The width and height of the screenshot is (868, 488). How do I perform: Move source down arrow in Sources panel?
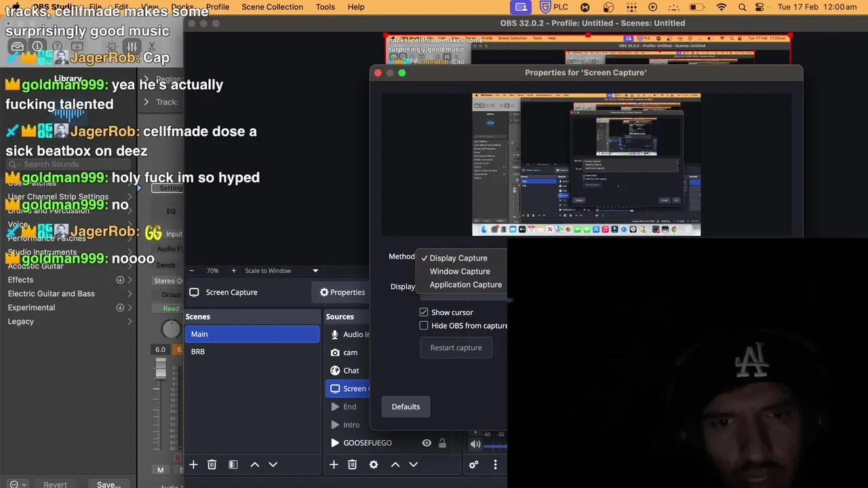click(414, 464)
